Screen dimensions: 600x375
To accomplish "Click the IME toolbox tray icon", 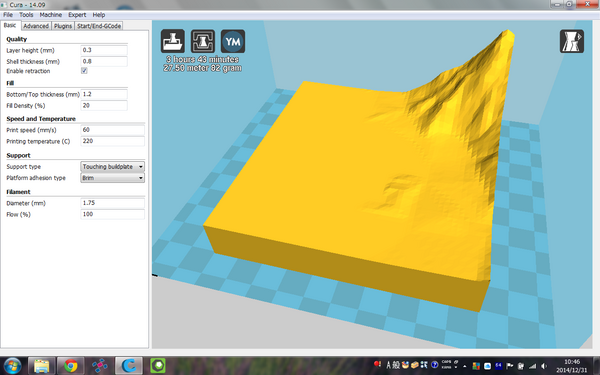I will pyautogui.click(x=414, y=365).
